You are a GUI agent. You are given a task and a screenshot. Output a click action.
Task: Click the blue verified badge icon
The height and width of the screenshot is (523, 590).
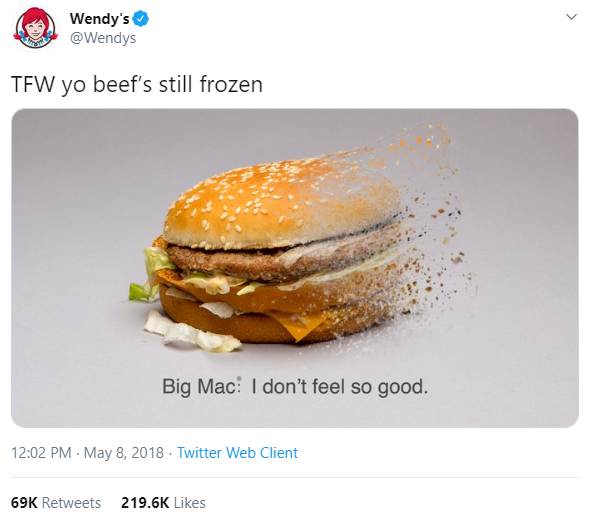(141, 18)
